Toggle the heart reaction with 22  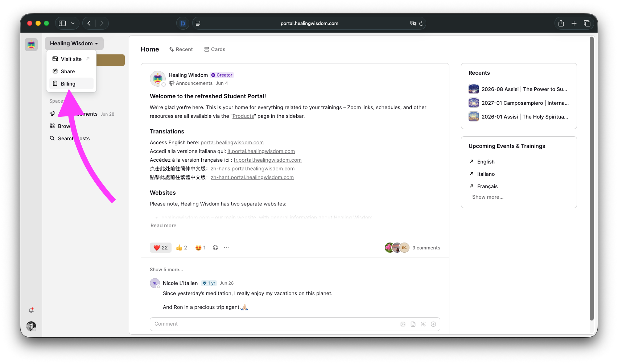(x=161, y=248)
